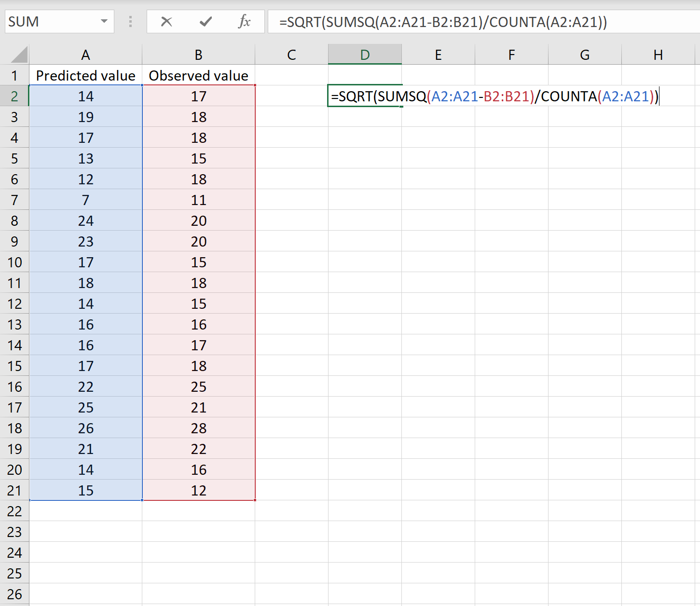The width and height of the screenshot is (700, 606).
Task: Select the Observed value header cell
Action: [x=198, y=75]
